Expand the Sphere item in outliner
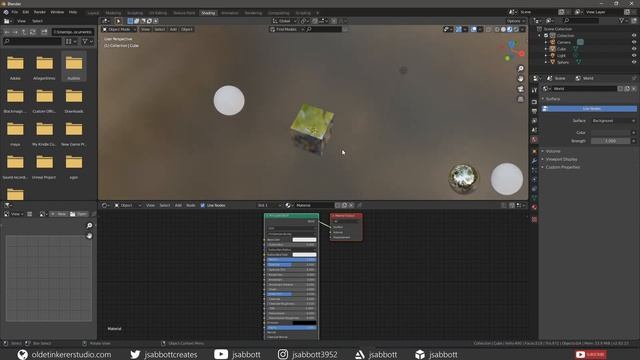This screenshot has height=360, width=640. tap(546, 62)
